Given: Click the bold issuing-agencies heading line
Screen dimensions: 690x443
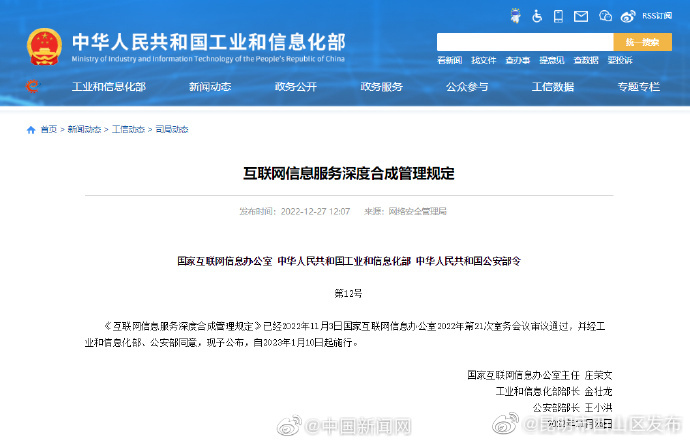Looking at the screenshot, I should coord(349,261).
